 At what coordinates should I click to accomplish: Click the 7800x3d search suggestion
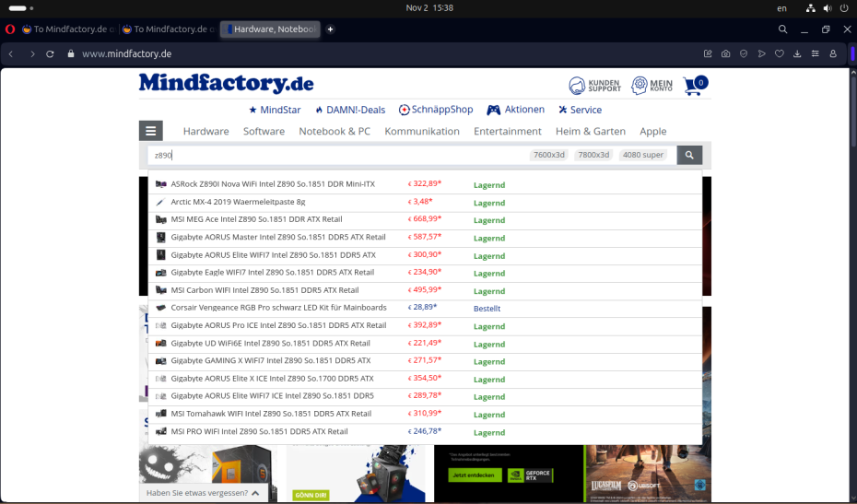[593, 155]
